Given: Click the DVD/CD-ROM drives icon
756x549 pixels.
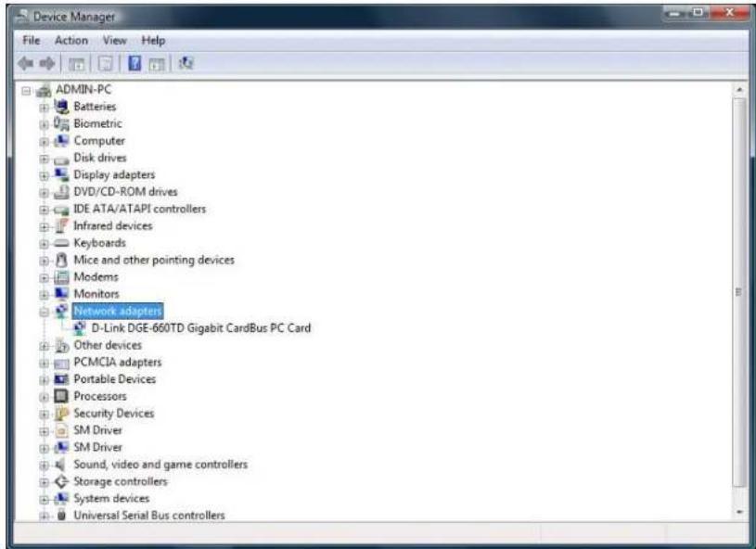Looking at the screenshot, I should click(61, 192).
